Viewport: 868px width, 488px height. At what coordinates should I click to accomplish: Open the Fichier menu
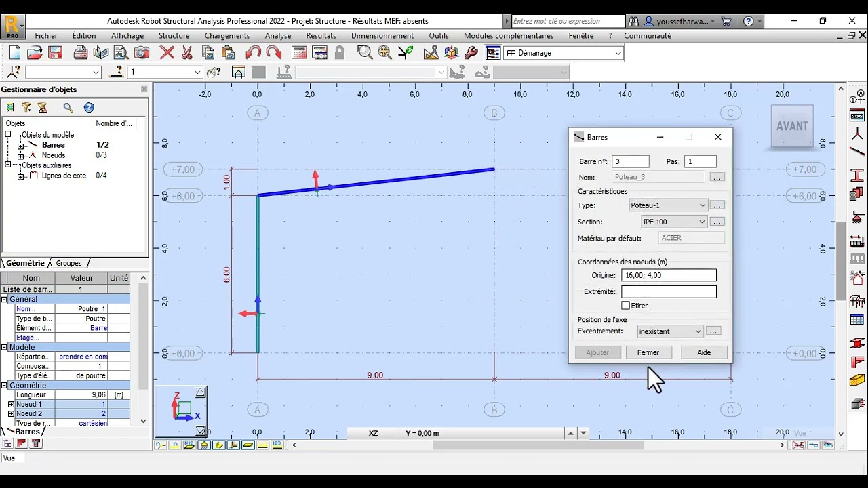click(x=46, y=36)
